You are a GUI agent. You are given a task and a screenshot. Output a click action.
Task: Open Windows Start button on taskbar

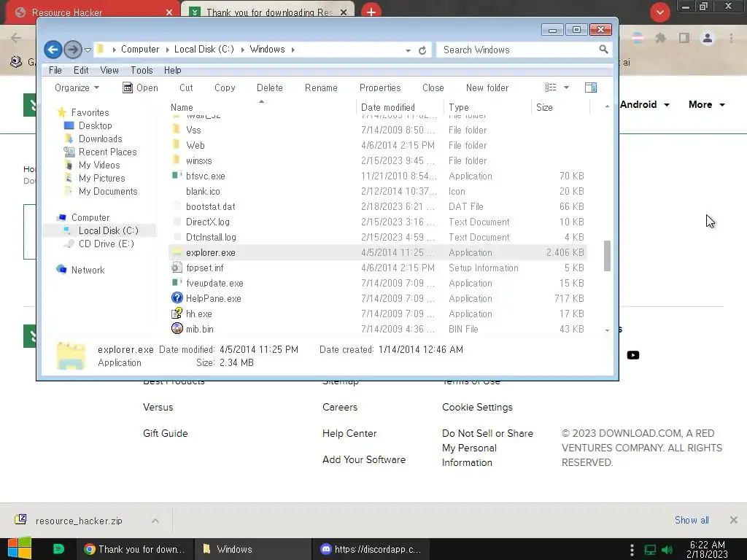(x=19, y=549)
